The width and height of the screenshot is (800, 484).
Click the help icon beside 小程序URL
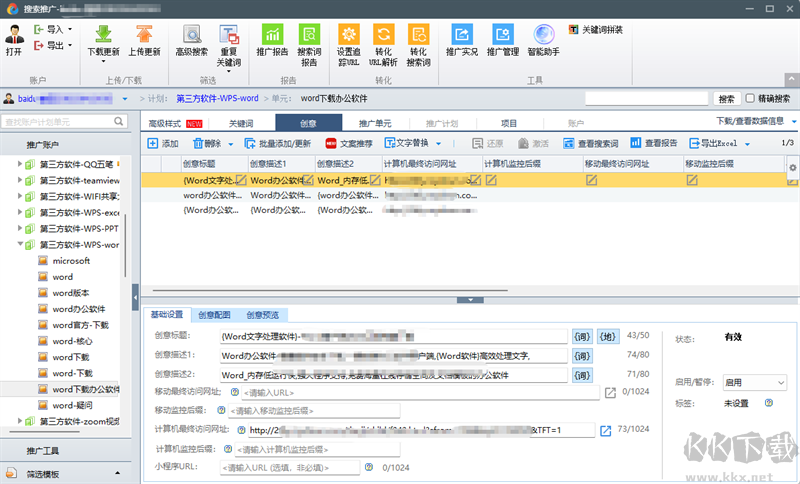point(369,467)
